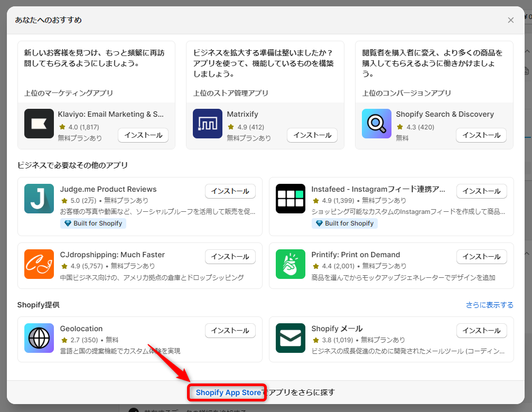Click the Klaviyo: Email Marketing title
The width and height of the screenshot is (532, 412).
[110, 114]
